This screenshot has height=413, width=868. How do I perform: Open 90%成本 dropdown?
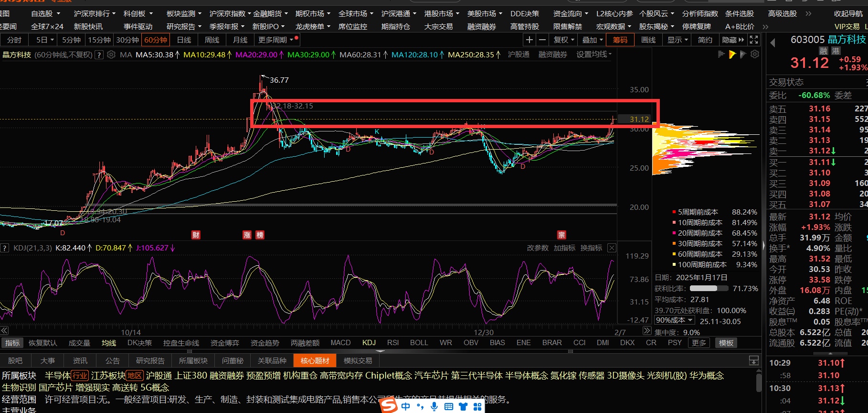click(x=674, y=320)
